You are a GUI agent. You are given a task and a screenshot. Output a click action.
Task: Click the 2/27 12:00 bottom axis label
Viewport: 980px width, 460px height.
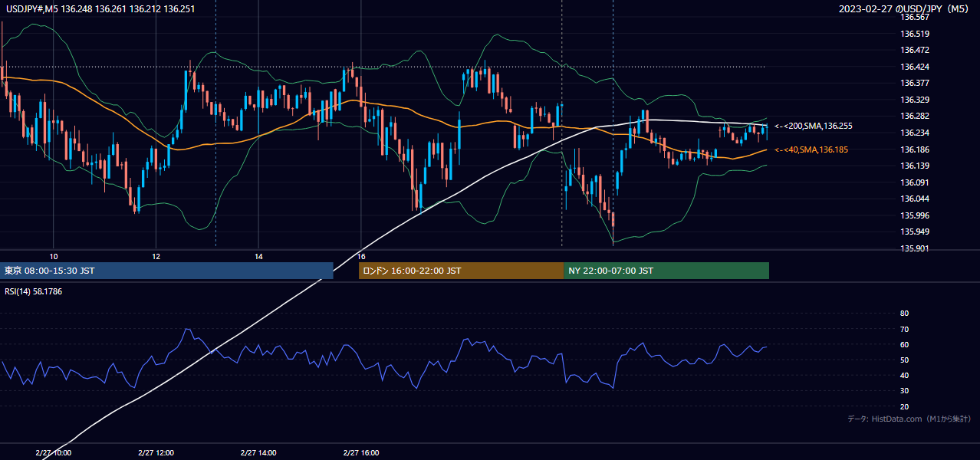pos(156,453)
